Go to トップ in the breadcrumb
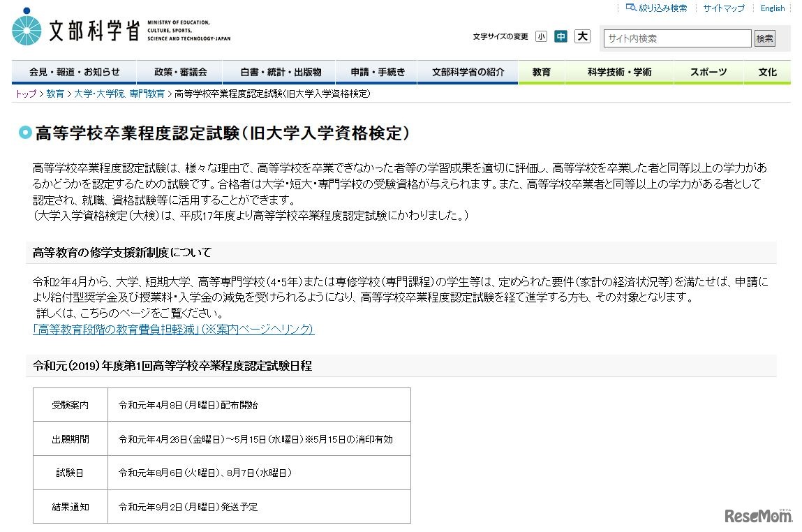This screenshot has width=802, height=532. click(x=26, y=94)
